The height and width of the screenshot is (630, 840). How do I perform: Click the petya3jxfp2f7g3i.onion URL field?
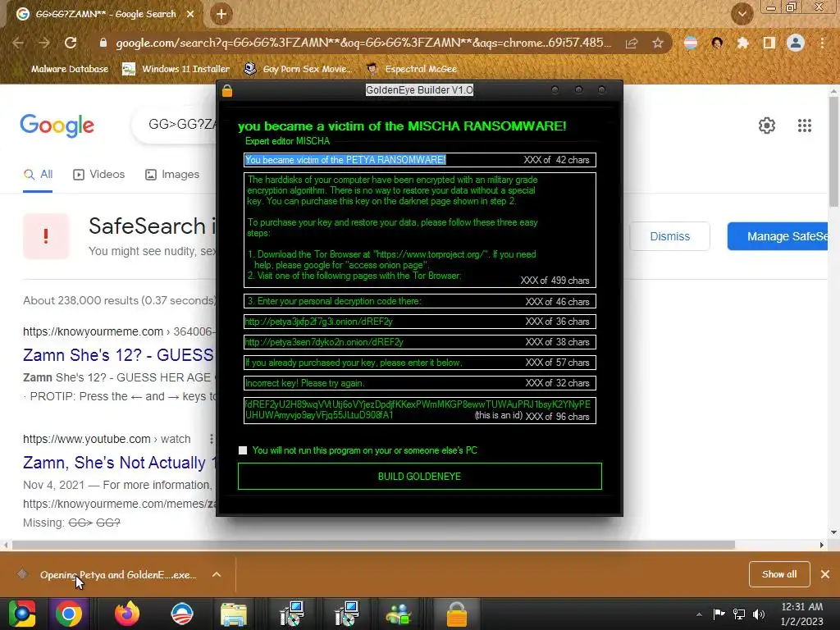pyautogui.click(x=419, y=322)
